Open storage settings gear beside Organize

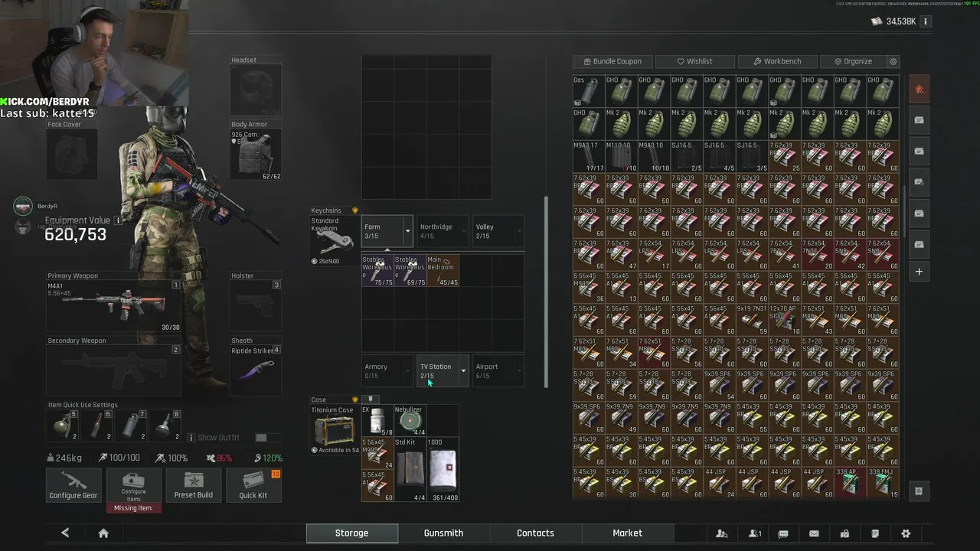pos(893,61)
